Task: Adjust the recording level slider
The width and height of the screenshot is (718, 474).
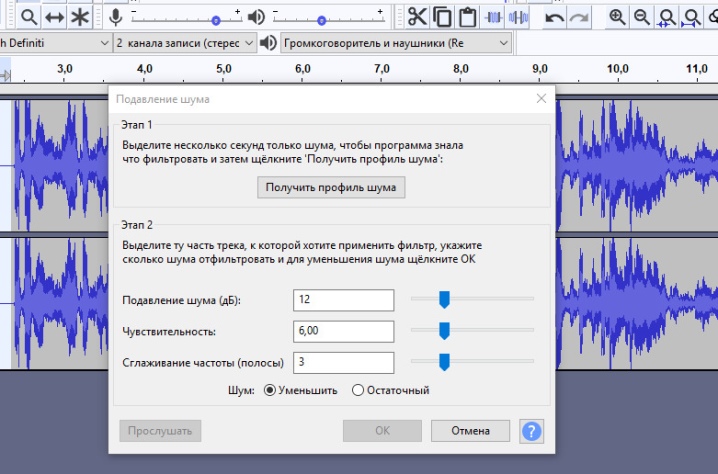Action: [x=216, y=21]
